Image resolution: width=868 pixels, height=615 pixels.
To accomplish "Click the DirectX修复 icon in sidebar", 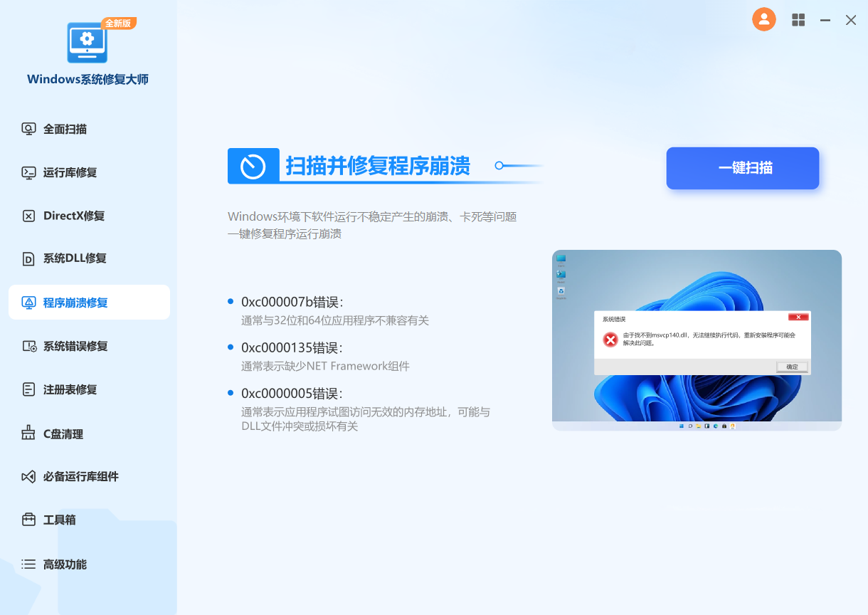I will [x=28, y=216].
